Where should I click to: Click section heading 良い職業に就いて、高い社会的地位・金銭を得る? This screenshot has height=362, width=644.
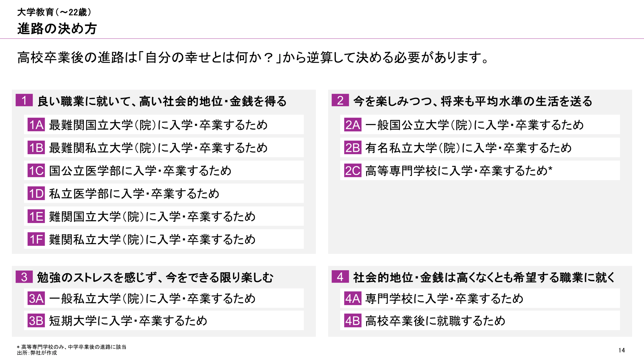pyautogui.click(x=162, y=101)
